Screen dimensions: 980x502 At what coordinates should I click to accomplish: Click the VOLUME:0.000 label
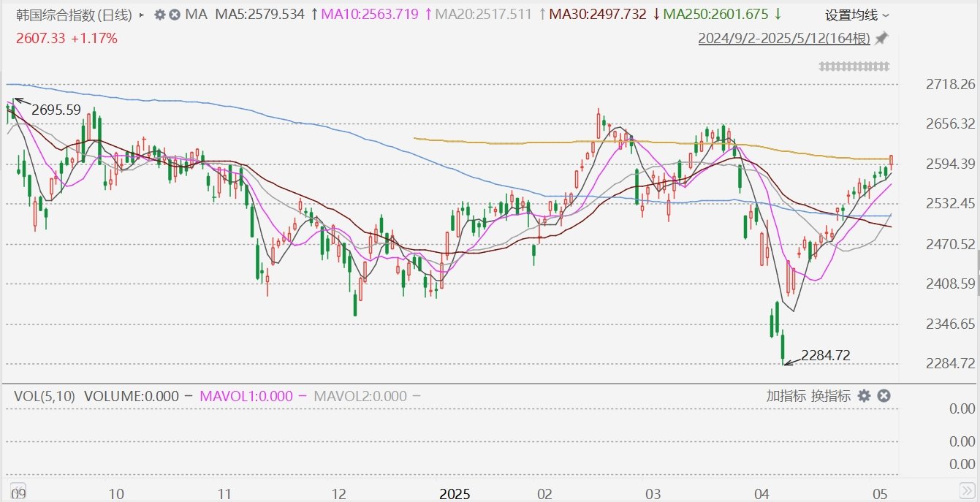(132, 396)
